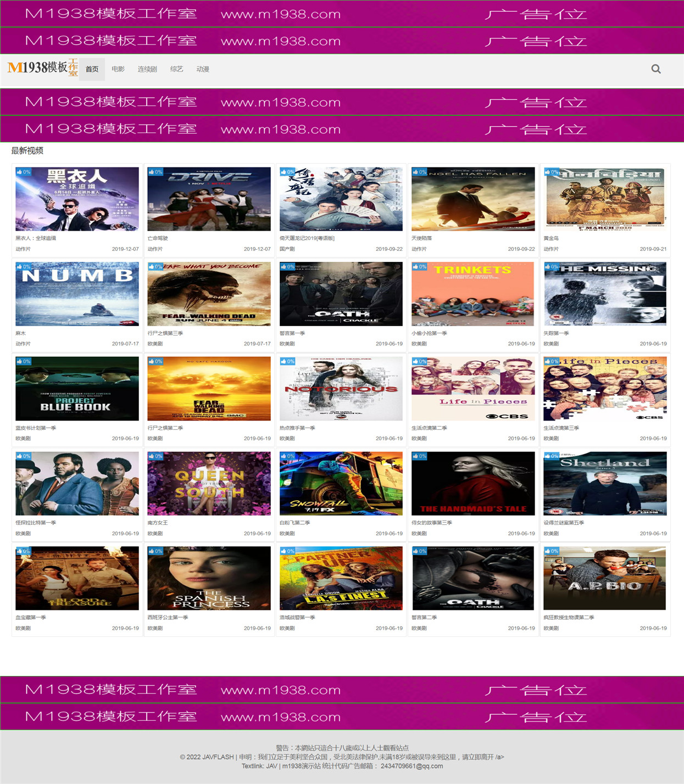Click the like badge on Notorious poster
This screenshot has height=784, width=684.
point(288,362)
